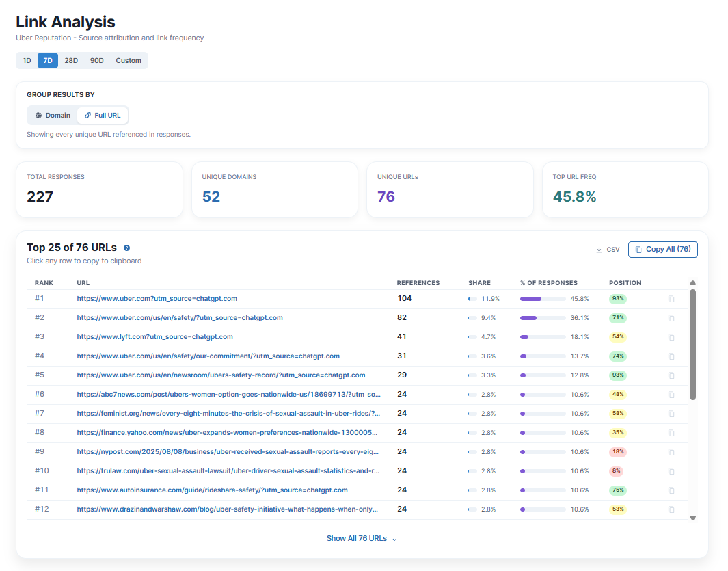Viewport: 728px width, 571px height.
Task: Copy icon in the #3 lyft.com row
Action: 671,337
